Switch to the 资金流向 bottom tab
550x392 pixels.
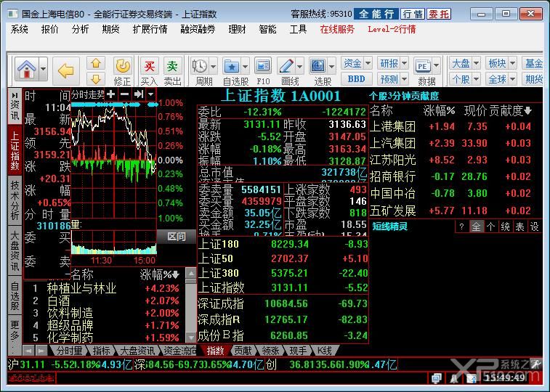(179, 351)
